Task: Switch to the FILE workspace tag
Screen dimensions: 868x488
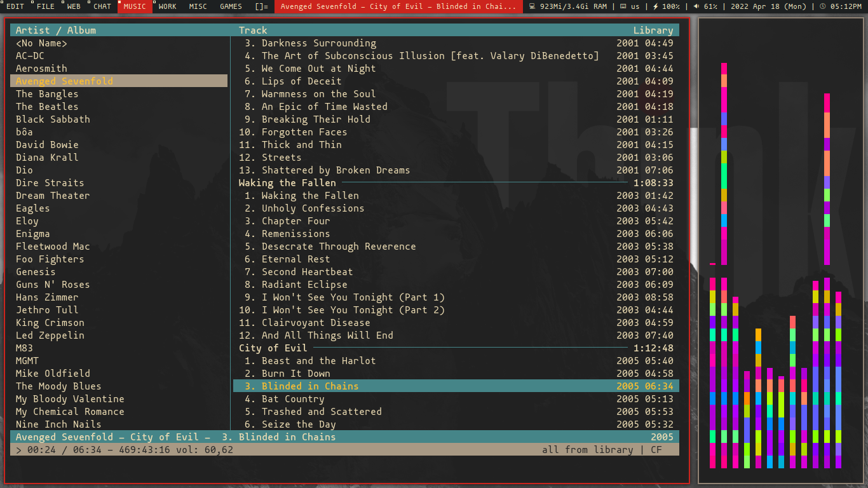Action: coord(46,6)
